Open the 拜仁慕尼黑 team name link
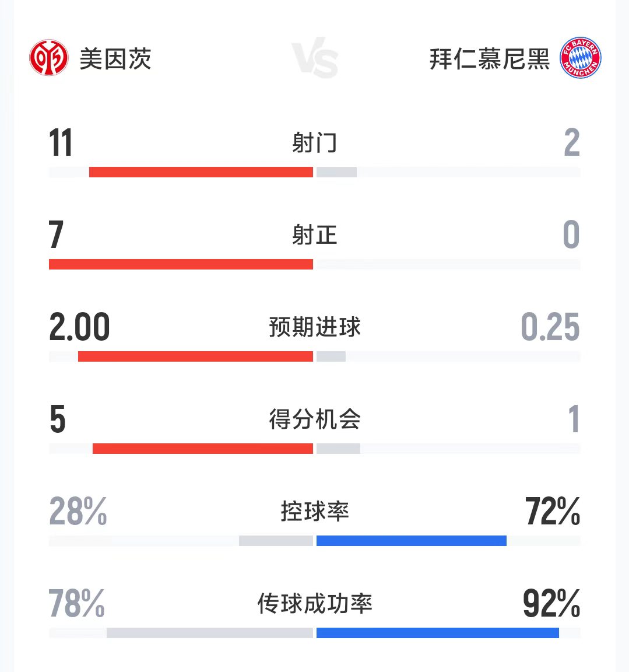The height and width of the screenshot is (672, 629). (489, 59)
